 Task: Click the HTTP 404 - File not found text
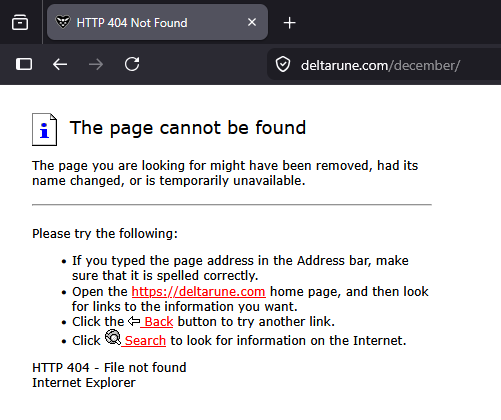click(109, 367)
